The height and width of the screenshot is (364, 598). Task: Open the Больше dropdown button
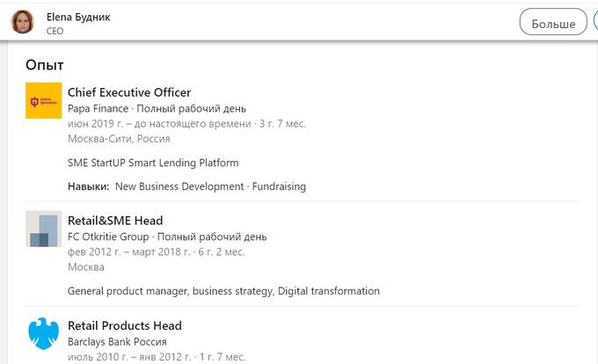[553, 22]
